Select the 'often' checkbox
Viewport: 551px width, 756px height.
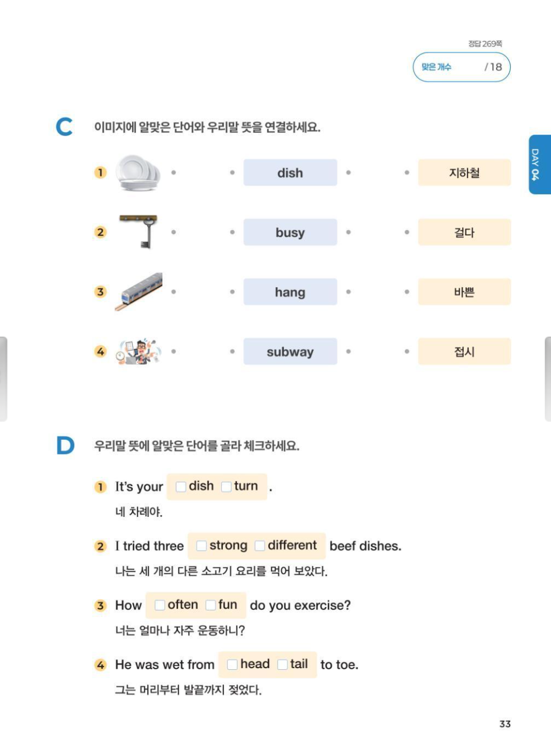(160, 605)
